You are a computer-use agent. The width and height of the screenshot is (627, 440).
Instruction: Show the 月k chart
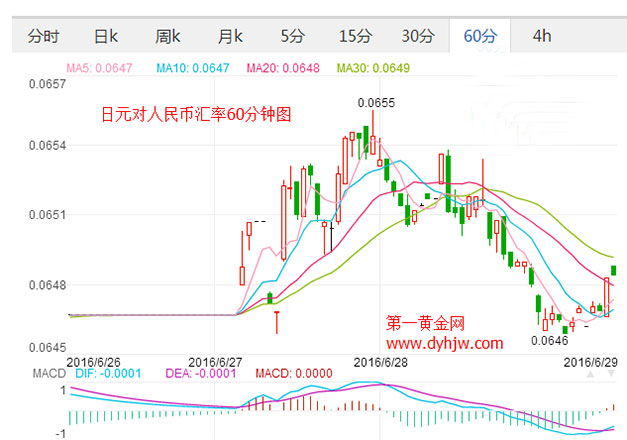[x=230, y=36]
